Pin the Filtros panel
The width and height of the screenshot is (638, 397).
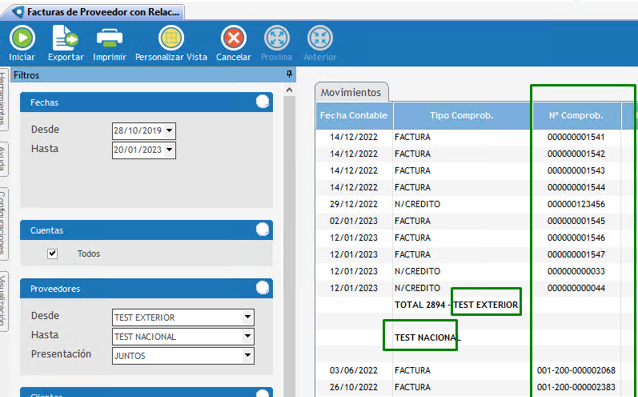click(x=289, y=74)
